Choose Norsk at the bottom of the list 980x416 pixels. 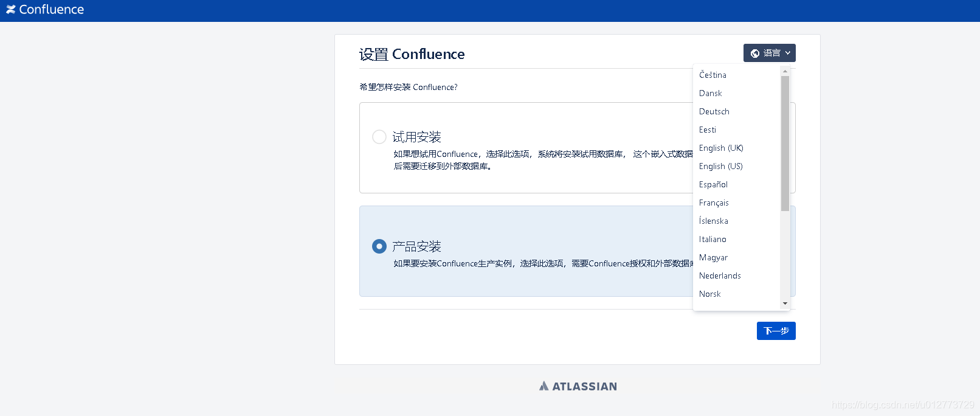tap(709, 294)
